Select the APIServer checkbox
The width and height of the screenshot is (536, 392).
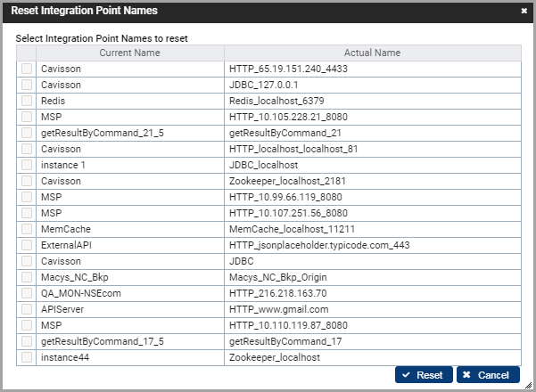pos(27,309)
